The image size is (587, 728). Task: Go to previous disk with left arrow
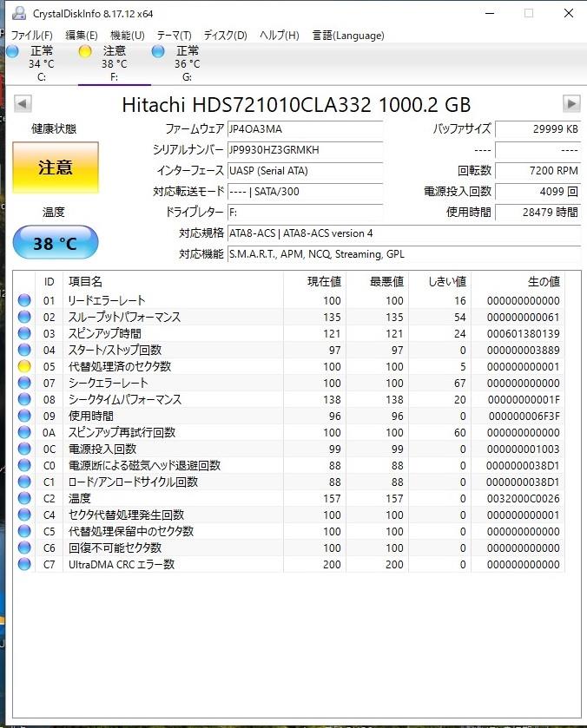[23, 103]
